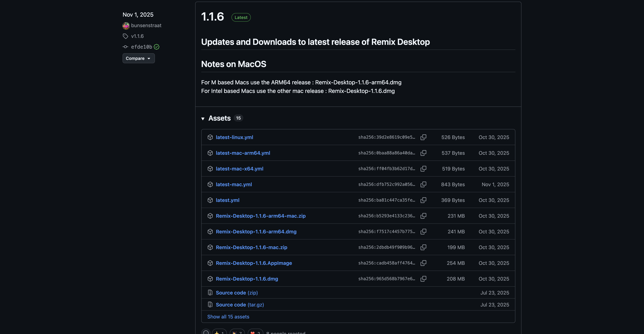Image resolution: width=644 pixels, height=334 pixels.
Task: Open bunsenstraat's profile link
Action: point(146,26)
